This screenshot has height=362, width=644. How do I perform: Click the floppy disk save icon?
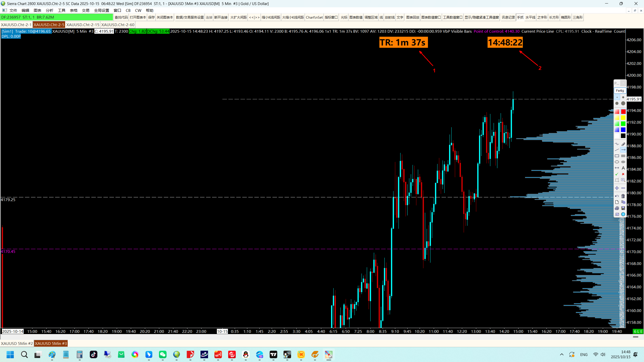(x=623, y=208)
